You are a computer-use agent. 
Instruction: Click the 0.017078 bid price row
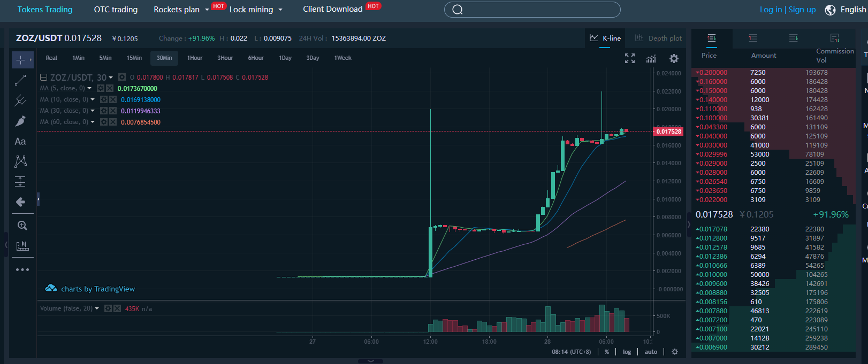point(773,229)
